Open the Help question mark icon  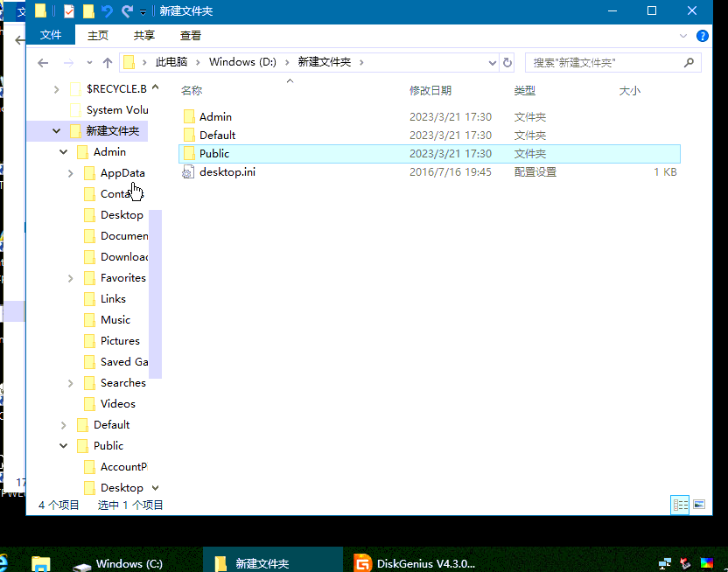click(702, 36)
